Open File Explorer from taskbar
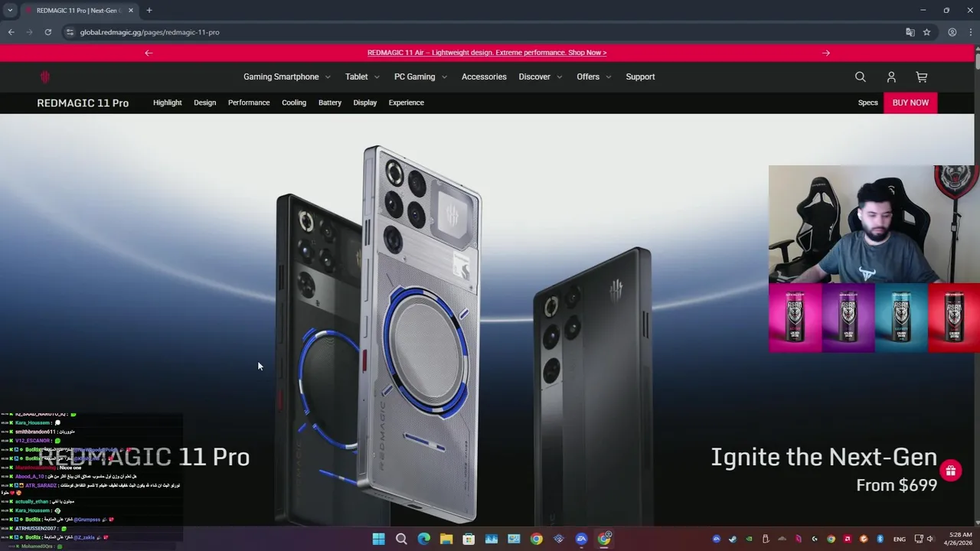 [446, 539]
